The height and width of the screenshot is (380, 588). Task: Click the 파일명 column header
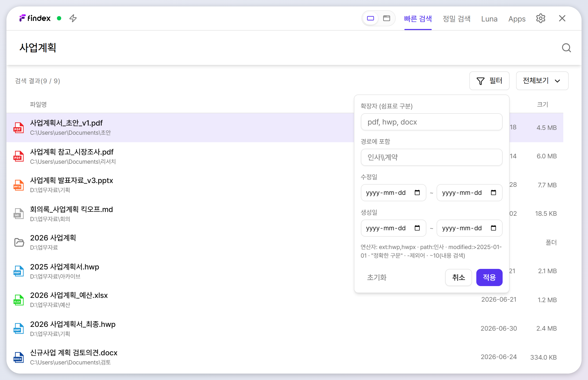(38, 104)
